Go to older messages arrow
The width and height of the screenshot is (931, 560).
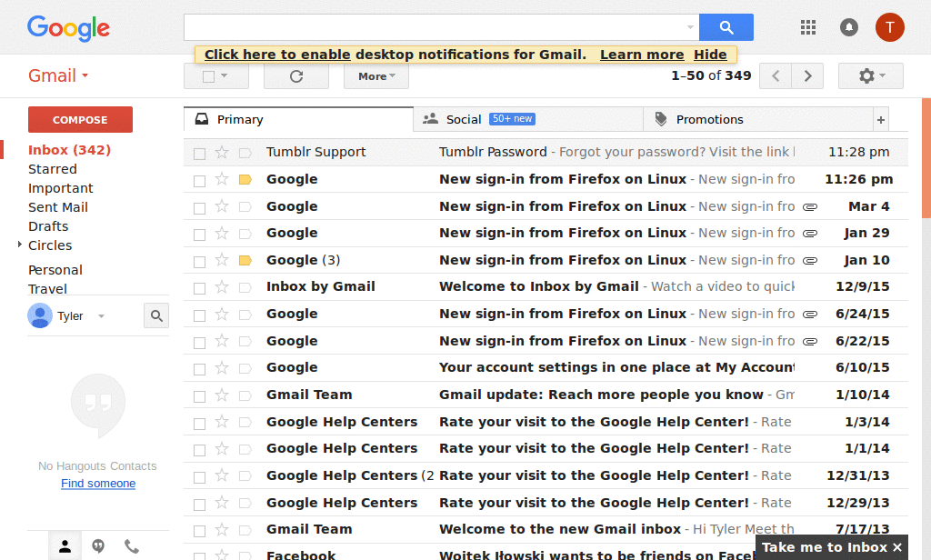[x=807, y=76]
